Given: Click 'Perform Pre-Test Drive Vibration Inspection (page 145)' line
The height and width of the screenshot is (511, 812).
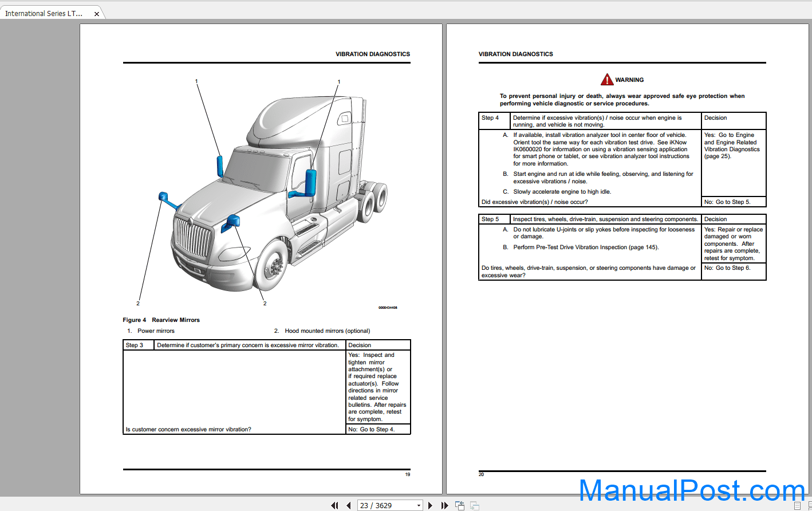Looking at the screenshot, I should pos(586,247).
